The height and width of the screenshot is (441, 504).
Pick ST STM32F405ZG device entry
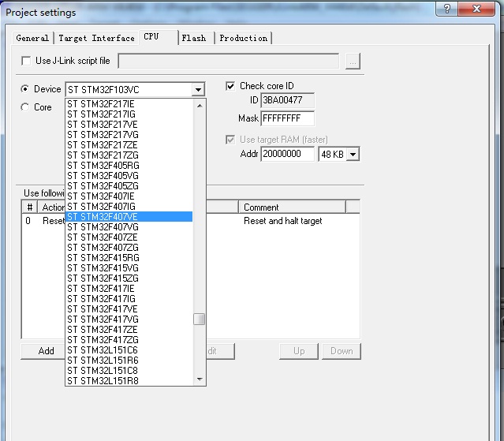(x=129, y=186)
